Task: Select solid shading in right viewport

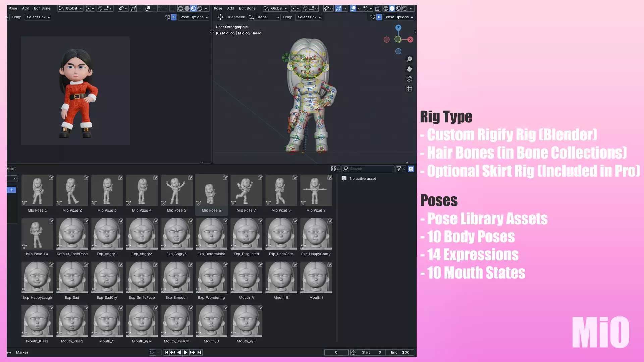Action: pos(392,8)
